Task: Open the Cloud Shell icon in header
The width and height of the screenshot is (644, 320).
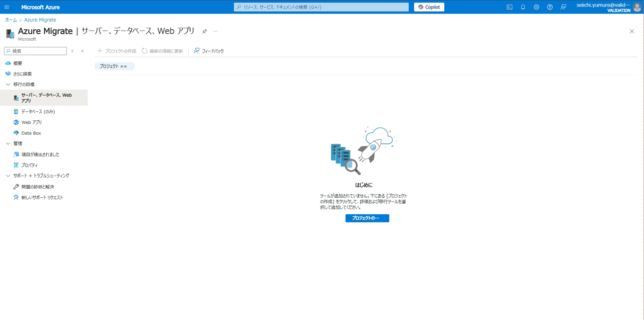Action: pyautogui.click(x=509, y=7)
